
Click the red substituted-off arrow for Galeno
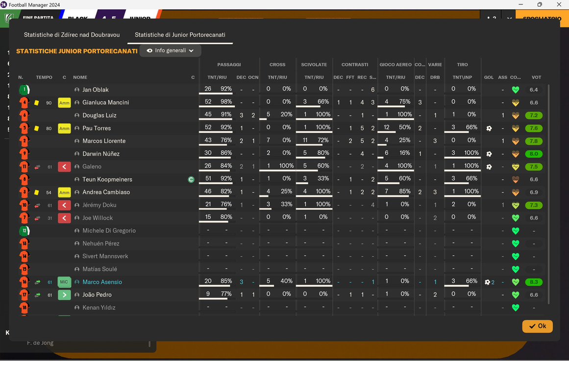pos(64,167)
